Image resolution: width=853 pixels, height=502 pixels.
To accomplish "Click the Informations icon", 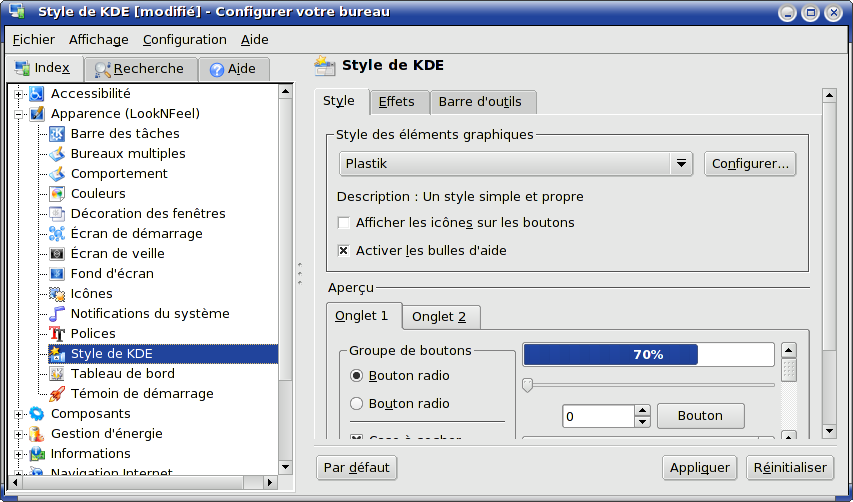I will point(36,454).
